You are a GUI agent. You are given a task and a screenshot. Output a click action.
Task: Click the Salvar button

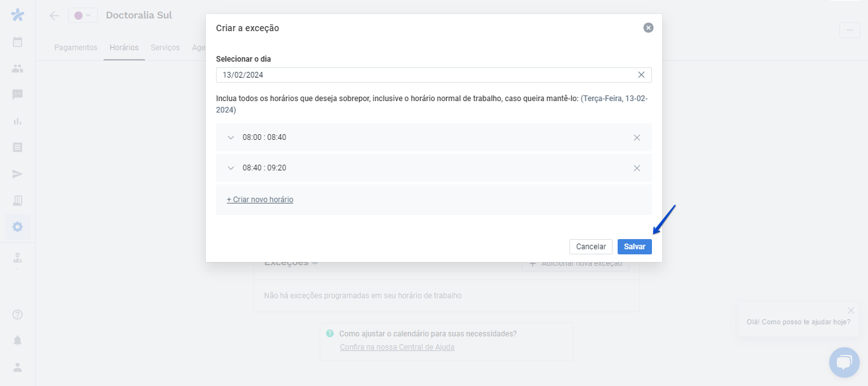click(635, 247)
